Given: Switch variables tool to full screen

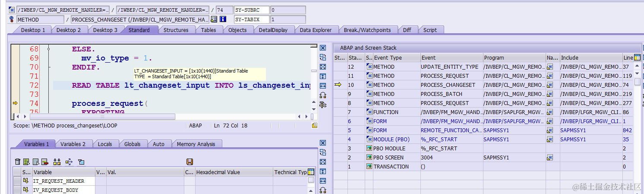Looking at the screenshot, I should 322,162.
